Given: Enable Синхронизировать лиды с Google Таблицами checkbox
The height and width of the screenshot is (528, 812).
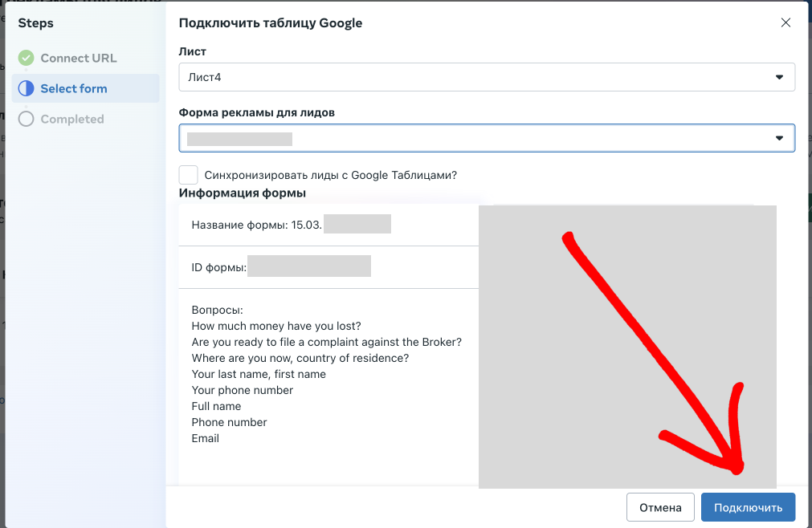Looking at the screenshot, I should coord(189,175).
